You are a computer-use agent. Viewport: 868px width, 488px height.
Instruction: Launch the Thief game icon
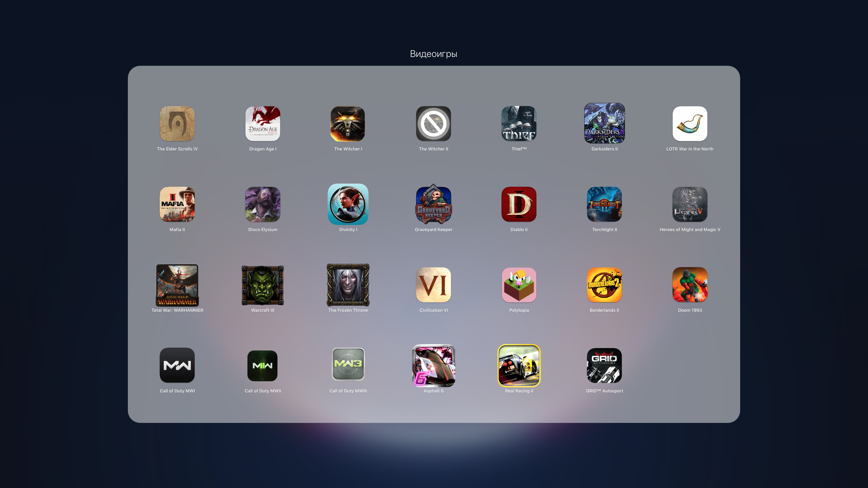click(519, 124)
